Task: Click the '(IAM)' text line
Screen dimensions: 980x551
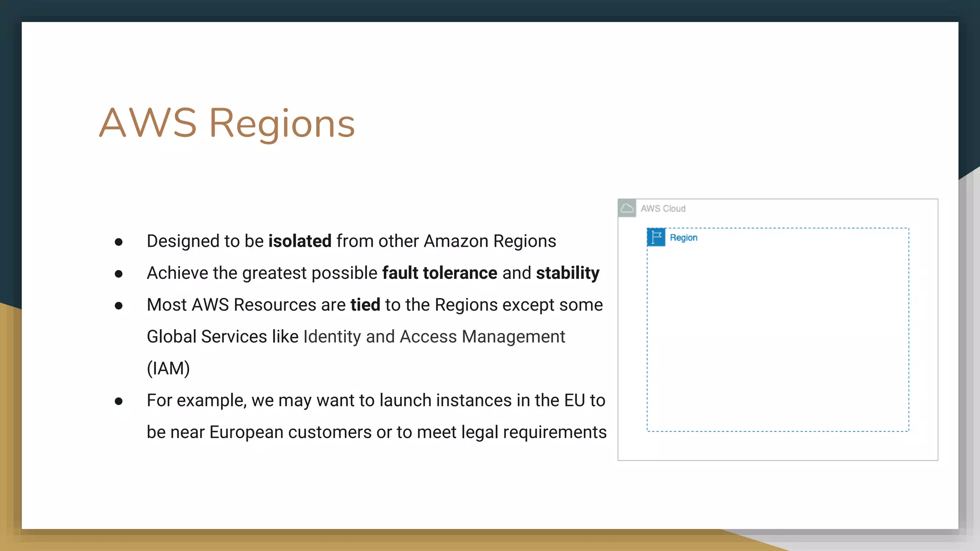Action: pyautogui.click(x=168, y=368)
